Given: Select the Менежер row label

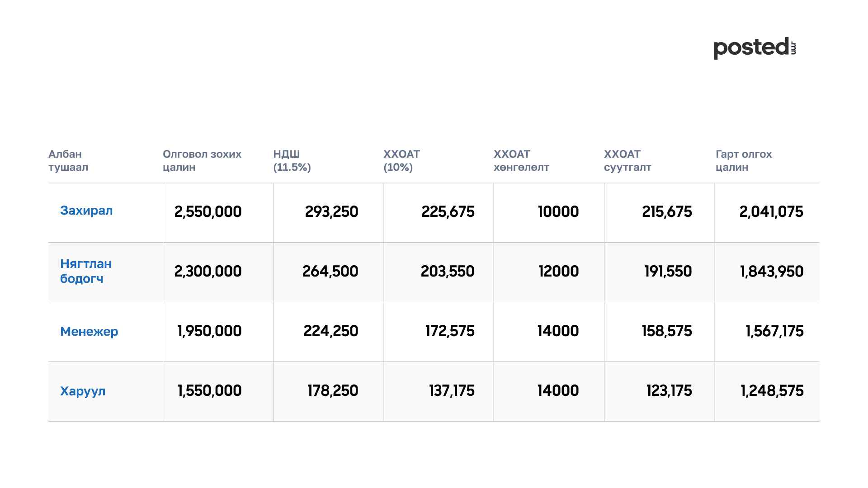Looking at the screenshot, I should pos(89,331).
